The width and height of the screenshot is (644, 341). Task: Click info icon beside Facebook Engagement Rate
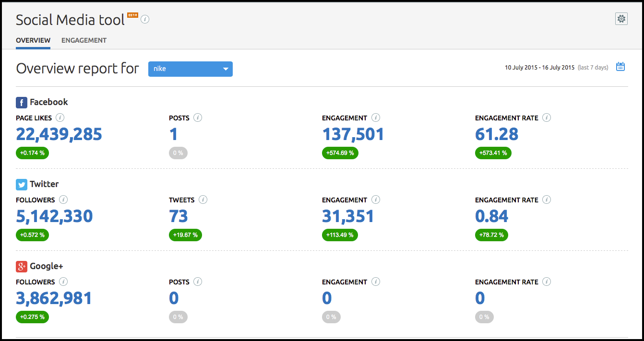[547, 118]
